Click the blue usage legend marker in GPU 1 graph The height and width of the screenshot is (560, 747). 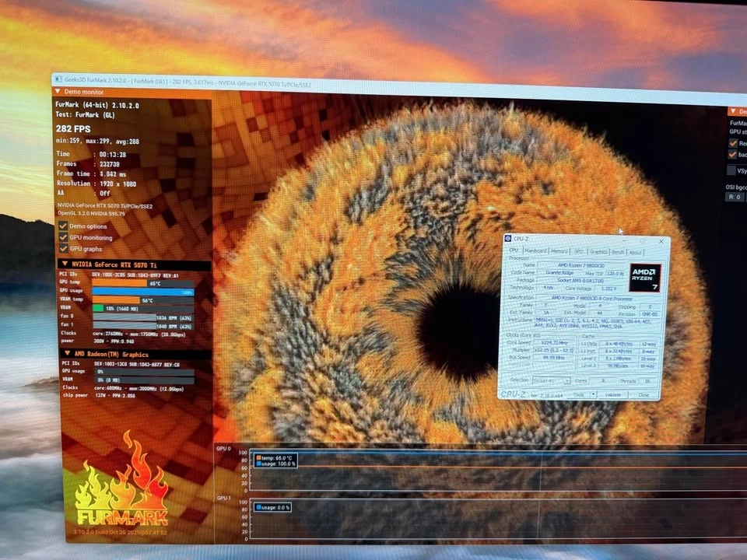(258, 507)
